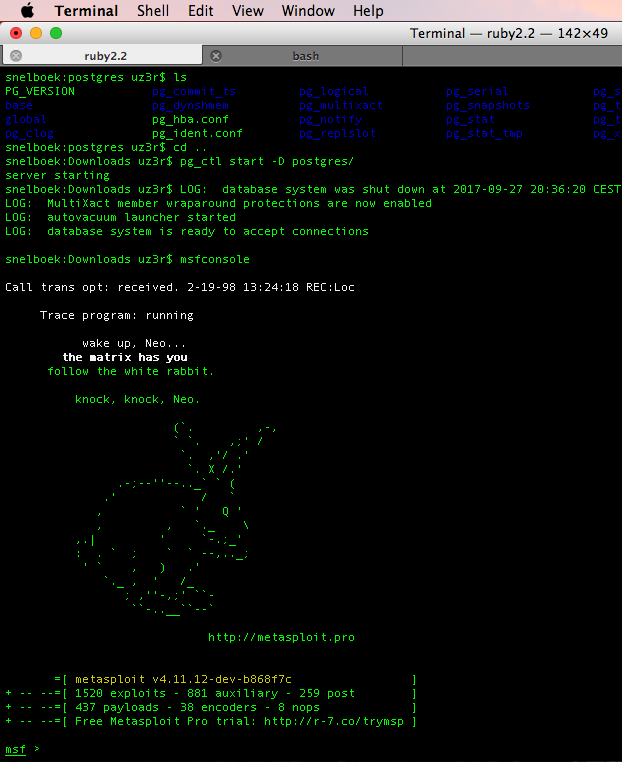Click the 'Call trans opt: received' line

click(x=180, y=287)
